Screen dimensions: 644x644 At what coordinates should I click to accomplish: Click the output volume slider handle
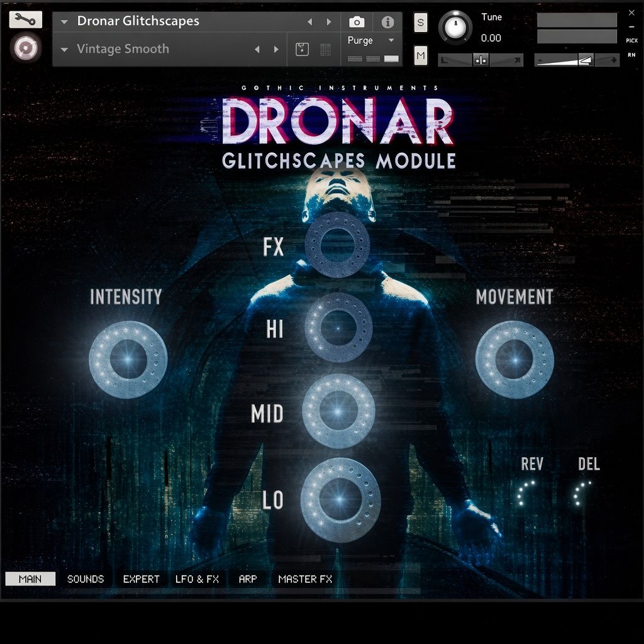pos(586,60)
